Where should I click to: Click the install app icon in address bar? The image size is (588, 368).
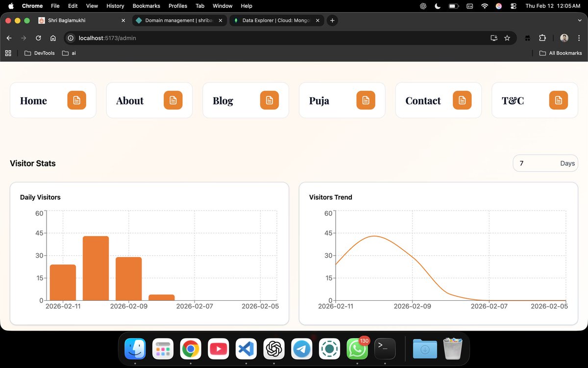pos(493,38)
